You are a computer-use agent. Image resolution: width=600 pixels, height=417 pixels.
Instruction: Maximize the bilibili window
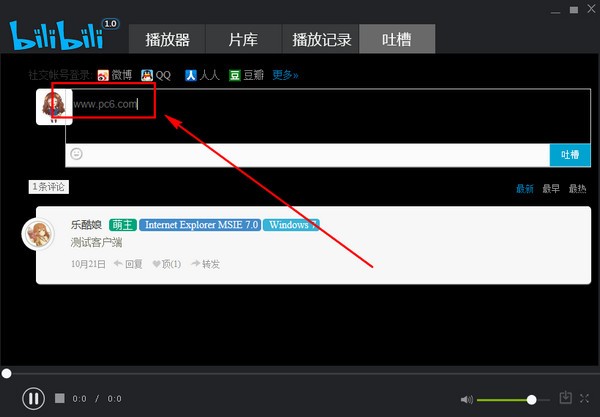(574, 10)
